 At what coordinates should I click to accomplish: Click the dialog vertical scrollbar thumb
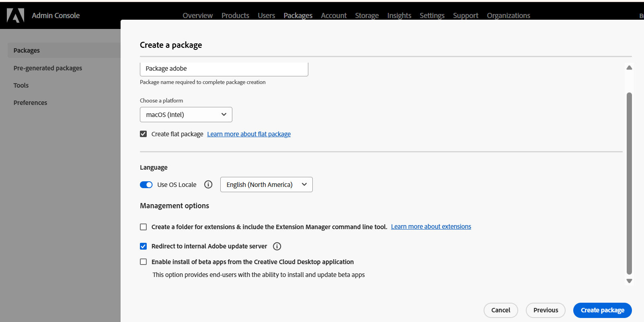[629, 183]
